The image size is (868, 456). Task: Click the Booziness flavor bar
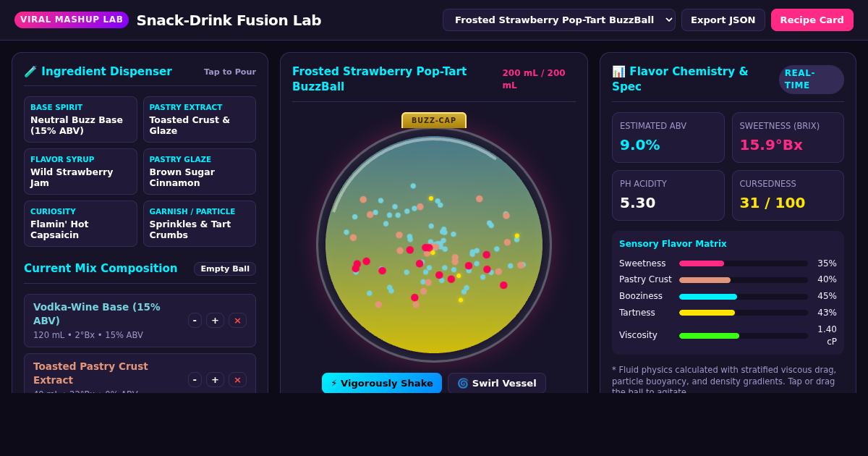(x=744, y=296)
